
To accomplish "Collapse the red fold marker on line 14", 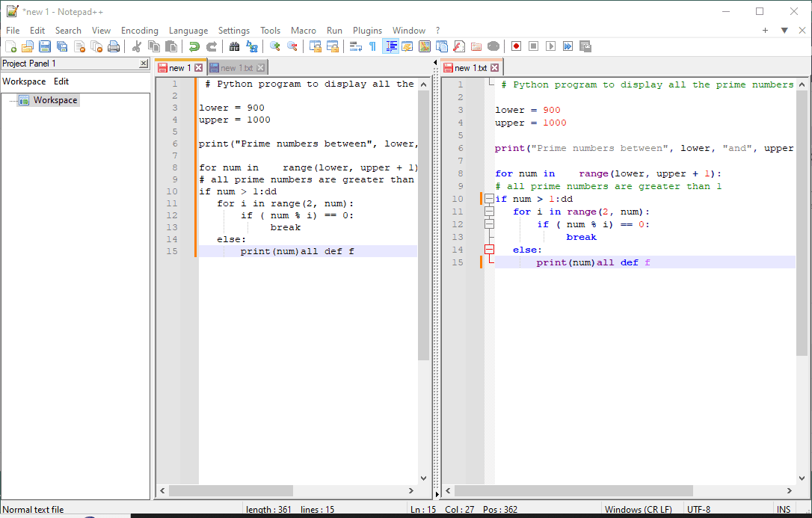I will (x=490, y=250).
